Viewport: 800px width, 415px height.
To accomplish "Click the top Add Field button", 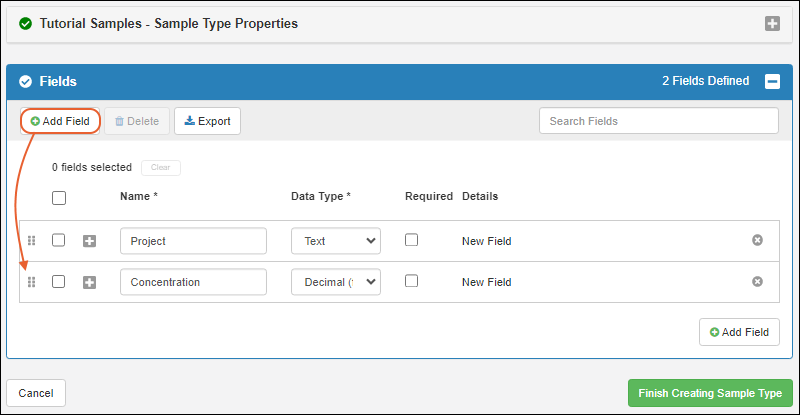I will point(60,121).
